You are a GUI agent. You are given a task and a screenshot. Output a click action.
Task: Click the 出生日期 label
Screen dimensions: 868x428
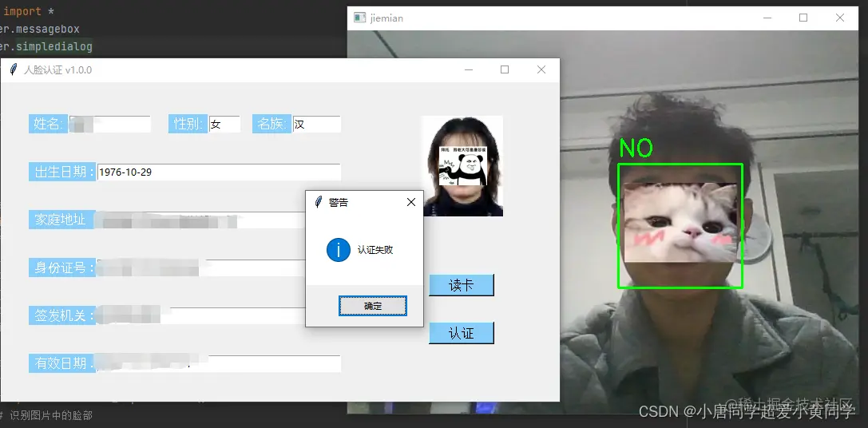pos(62,172)
